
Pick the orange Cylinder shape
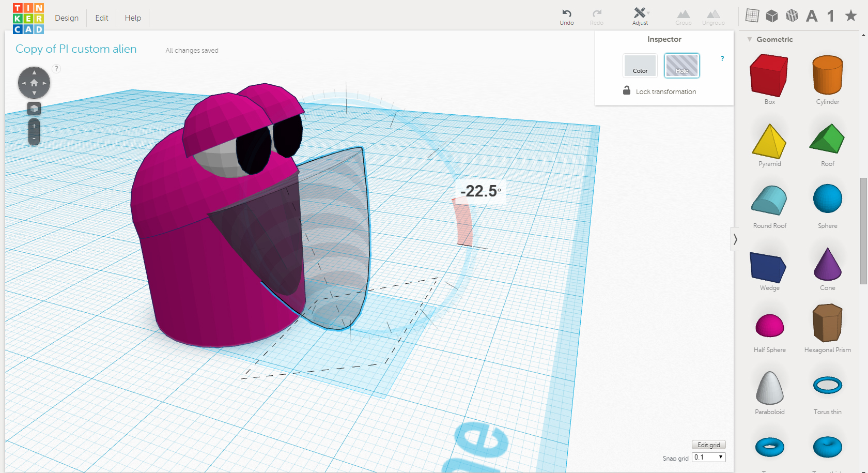pyautogui.click(x=828, y=75)
